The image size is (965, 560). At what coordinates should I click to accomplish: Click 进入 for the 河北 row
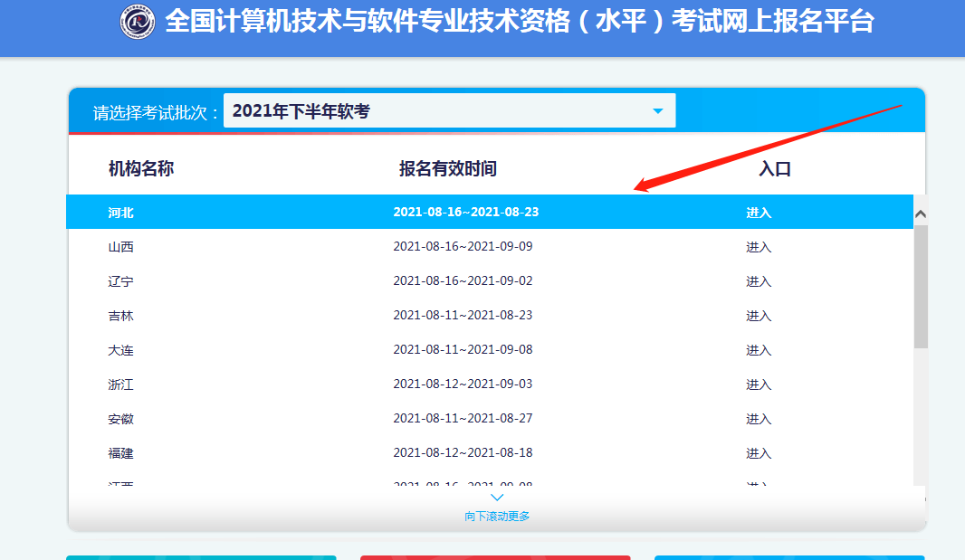click(759, 213)
